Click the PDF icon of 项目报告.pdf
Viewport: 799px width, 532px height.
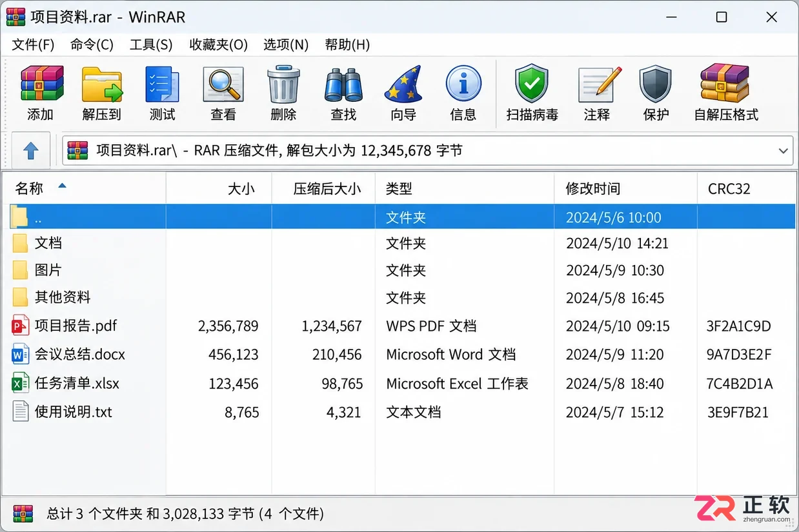click(21, 326)
